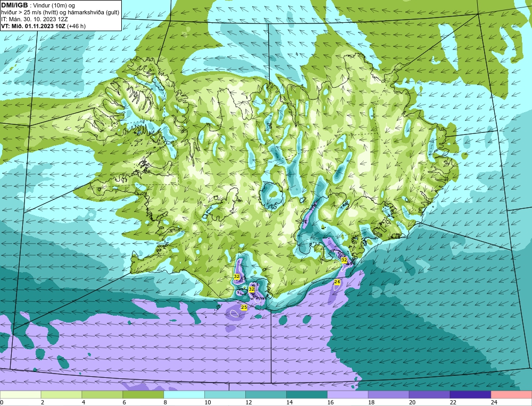Click the 'IT: Mán. 30. 10. 2023 12Z' line
532x406 pixels.
[x=34, y=19]
